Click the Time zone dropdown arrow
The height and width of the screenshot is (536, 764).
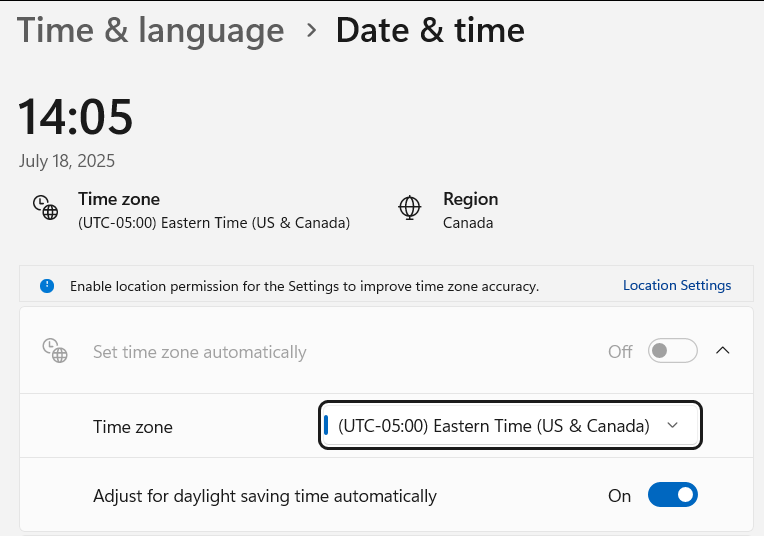click(x=672, y=425)
